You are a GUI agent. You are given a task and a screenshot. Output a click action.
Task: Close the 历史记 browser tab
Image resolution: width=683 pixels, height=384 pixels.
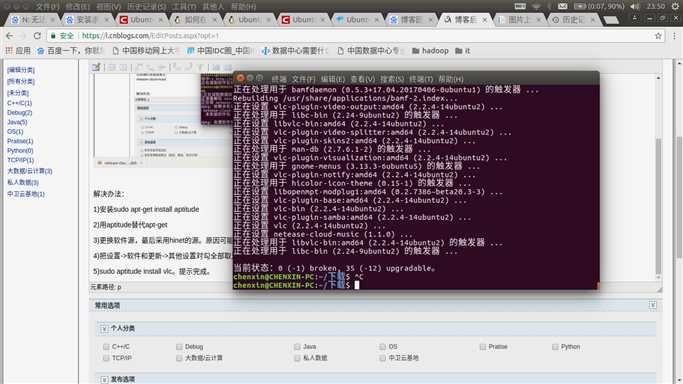click(x=593, y=20)
